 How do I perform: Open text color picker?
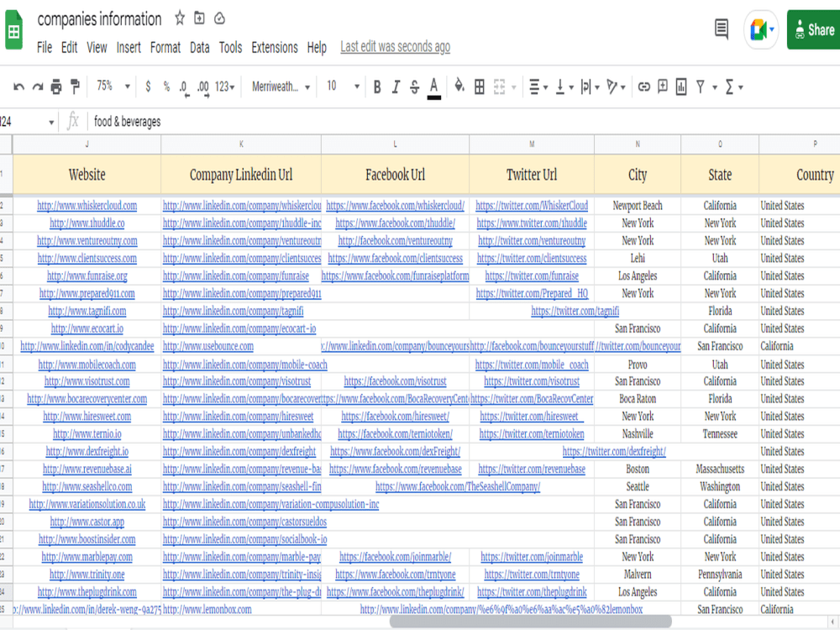(434, 88)
